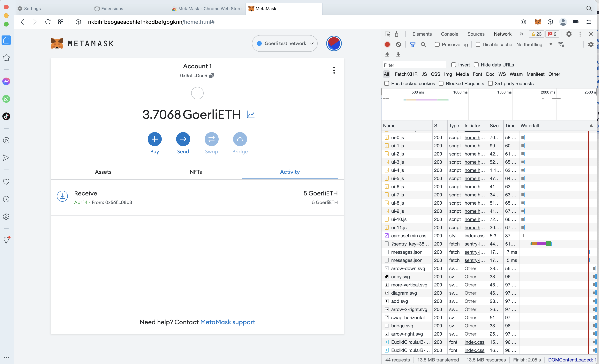Open the price chart icon next to GoerliETH balance
This screenshot has height=364, width=599.
(251, 114)
